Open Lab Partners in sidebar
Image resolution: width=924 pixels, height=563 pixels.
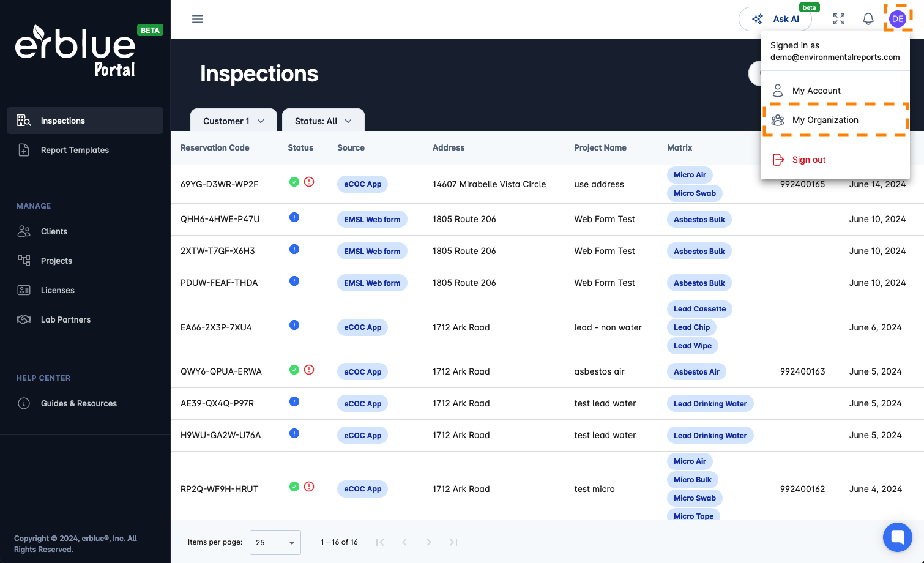85,319
